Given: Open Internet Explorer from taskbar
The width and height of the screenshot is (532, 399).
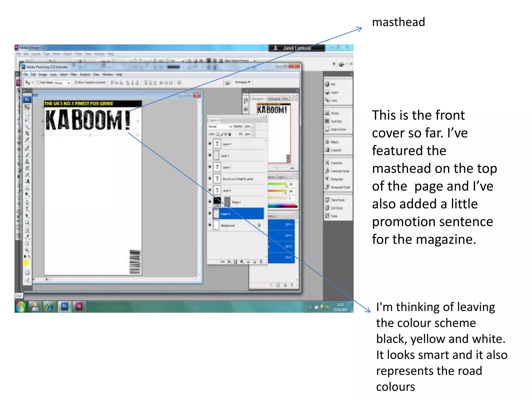Looking at the screenshot, I should click(49, 307).
